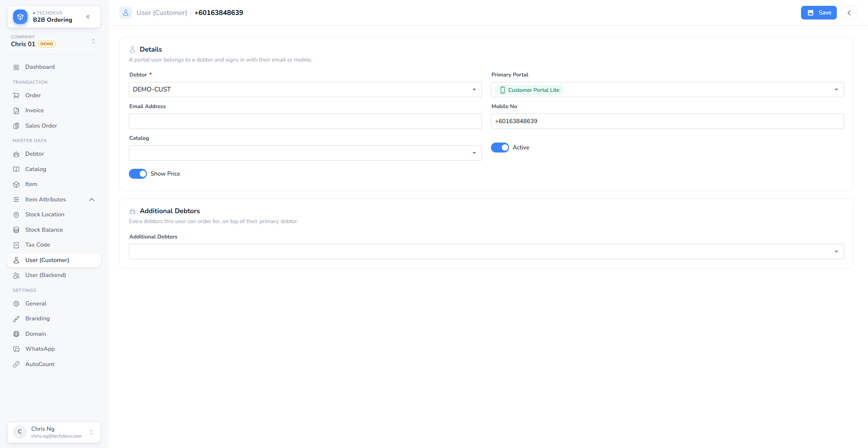
Task: Open the Additional Debtors dropdown
Action: tap(486, 252)
